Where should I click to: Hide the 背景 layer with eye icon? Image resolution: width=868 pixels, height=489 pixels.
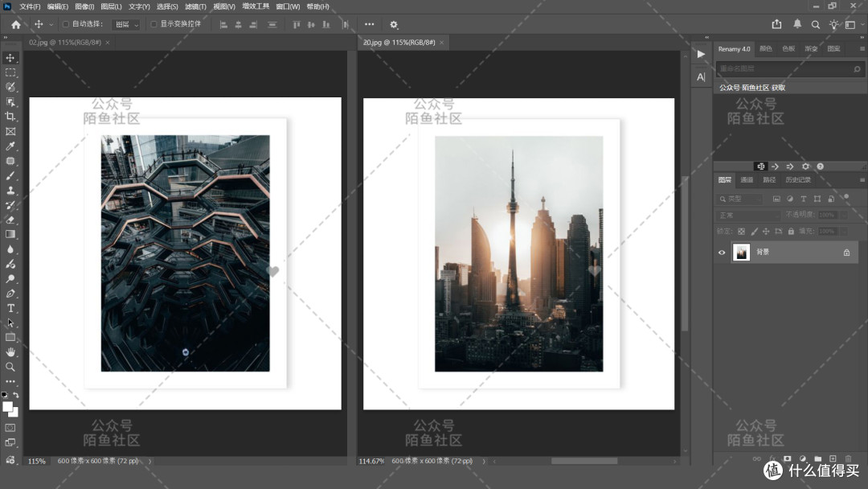point(722,253)
